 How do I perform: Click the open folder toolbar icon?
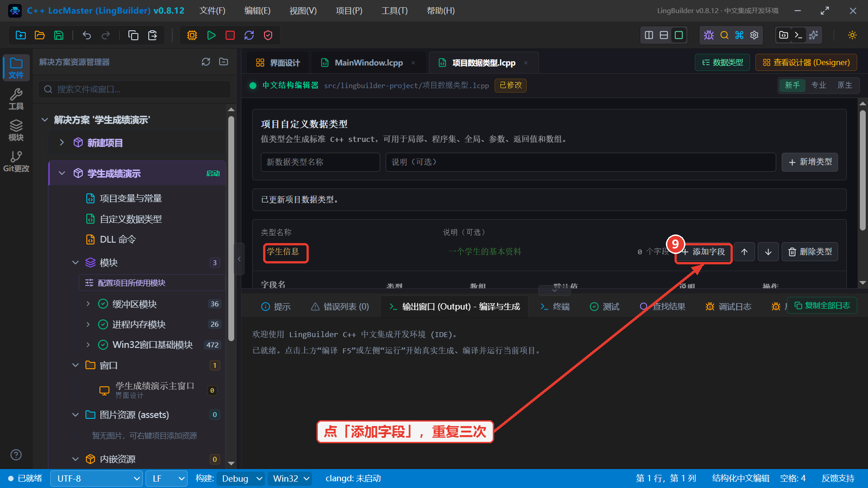click(40, 35)
